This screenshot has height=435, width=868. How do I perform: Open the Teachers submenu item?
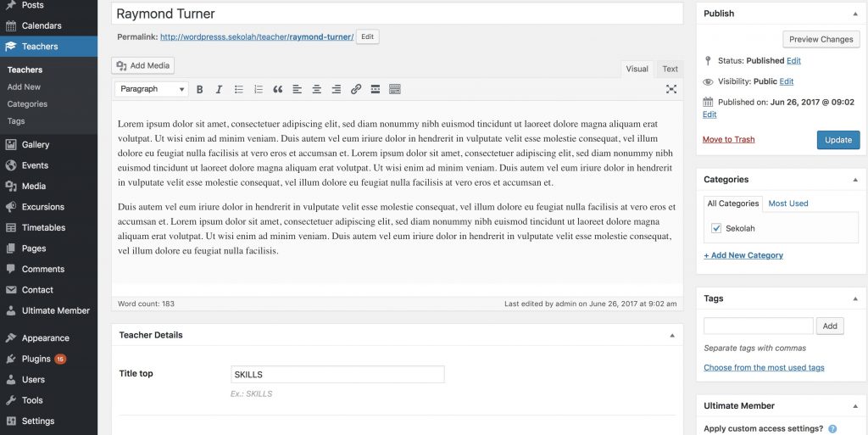point(25,70)
